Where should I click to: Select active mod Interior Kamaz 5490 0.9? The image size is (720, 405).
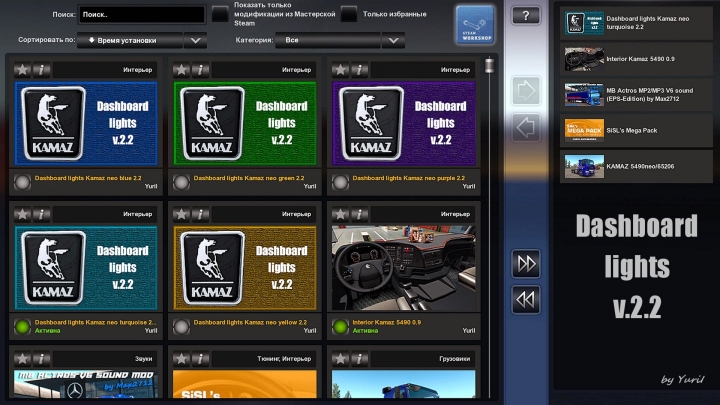coord(636,59)
